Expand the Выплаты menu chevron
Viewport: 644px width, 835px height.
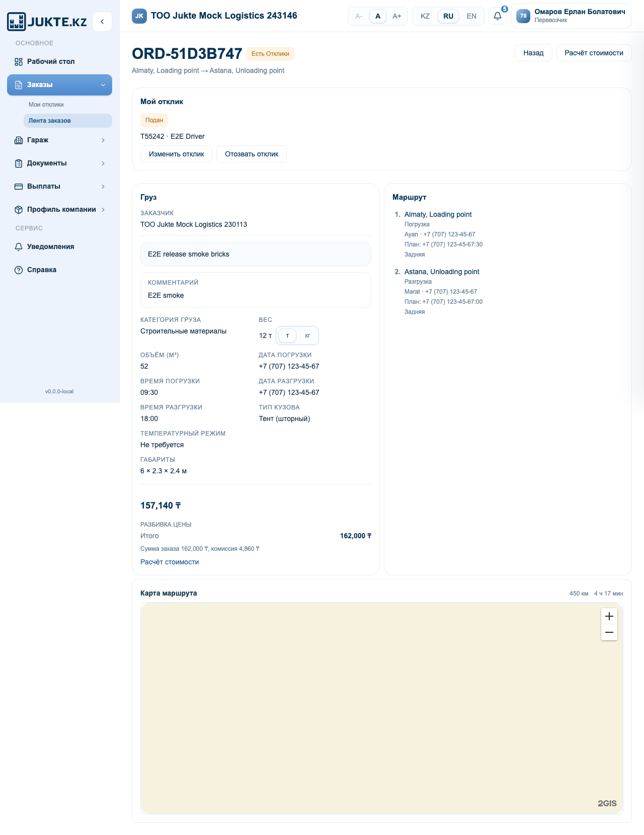click(x=103, y=187)
